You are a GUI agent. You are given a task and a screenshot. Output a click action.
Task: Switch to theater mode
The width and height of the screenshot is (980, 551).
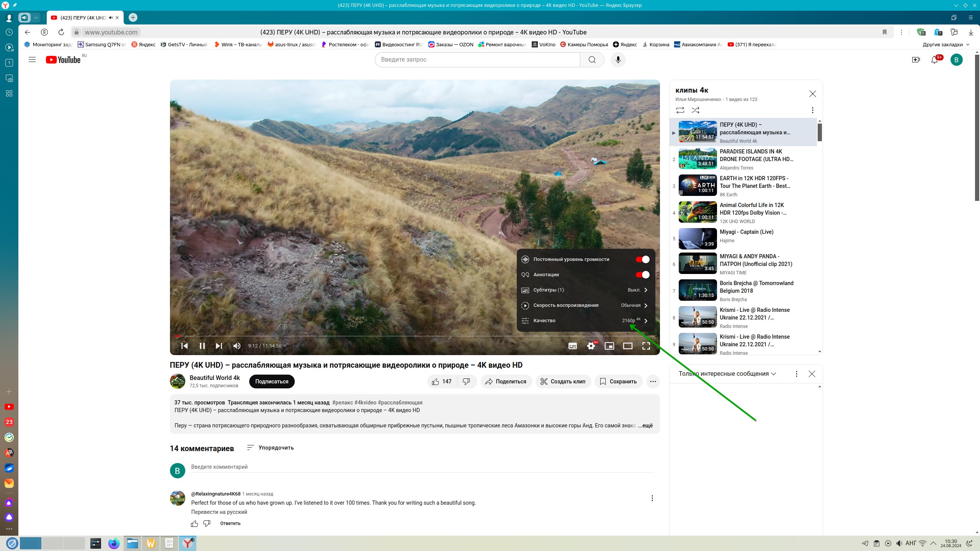(627, 346)
